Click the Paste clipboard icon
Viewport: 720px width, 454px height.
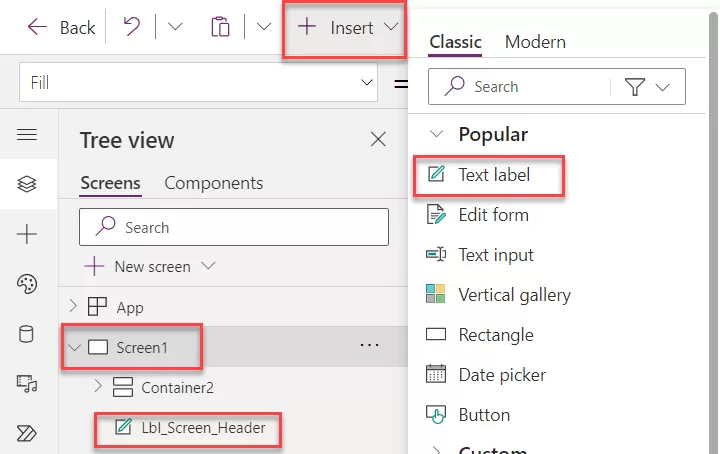pos(220,27)
